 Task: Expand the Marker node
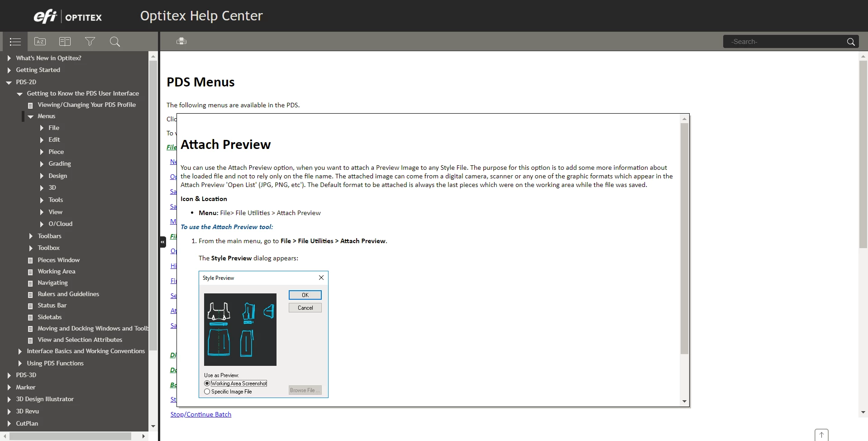pos(9,388)
